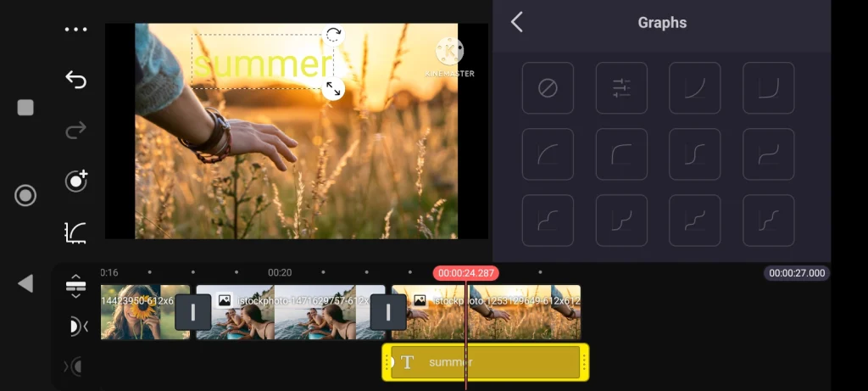Screen dimensions: 868x391
Task: Open the custom graph sliders preset
Action: (621, 88)
